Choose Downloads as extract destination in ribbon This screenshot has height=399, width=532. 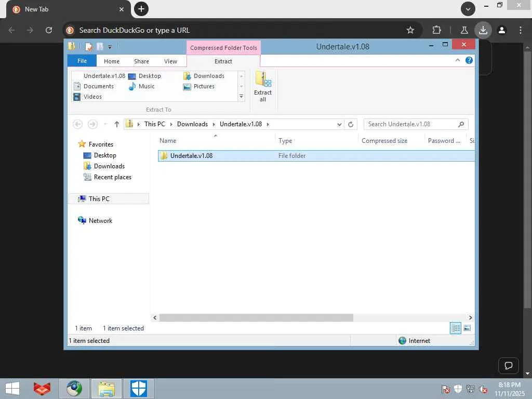tap(204, 76)
